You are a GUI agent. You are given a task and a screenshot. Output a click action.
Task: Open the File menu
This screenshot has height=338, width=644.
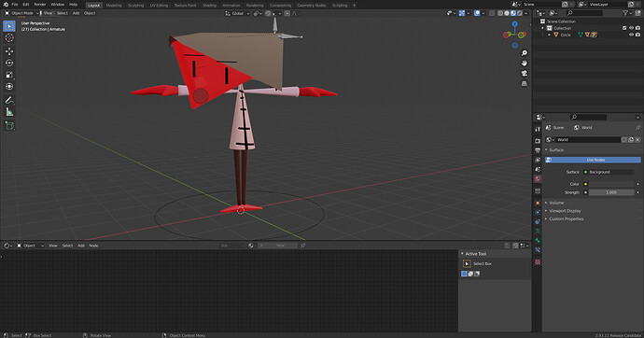[x=15, y=5]
